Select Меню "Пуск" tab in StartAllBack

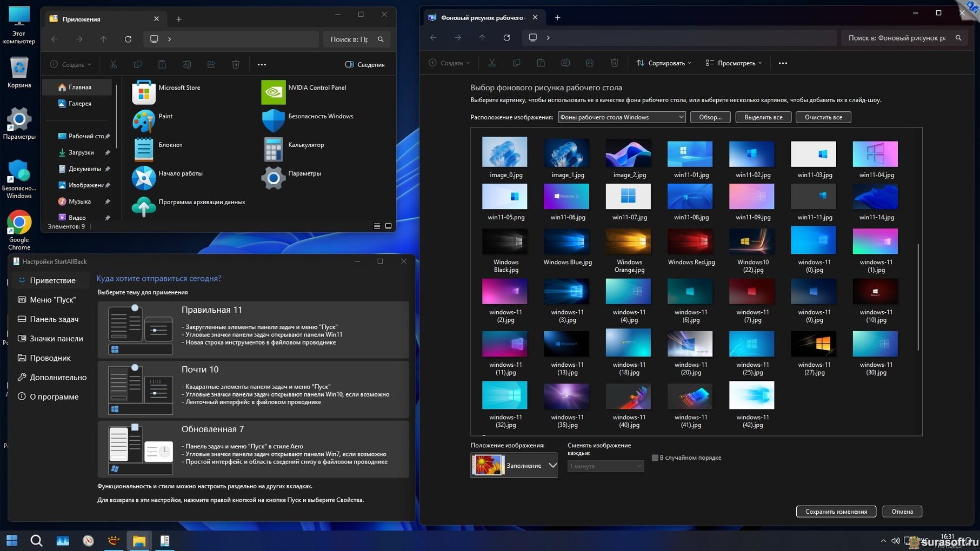pyautogui.click(x=51, y=300)
